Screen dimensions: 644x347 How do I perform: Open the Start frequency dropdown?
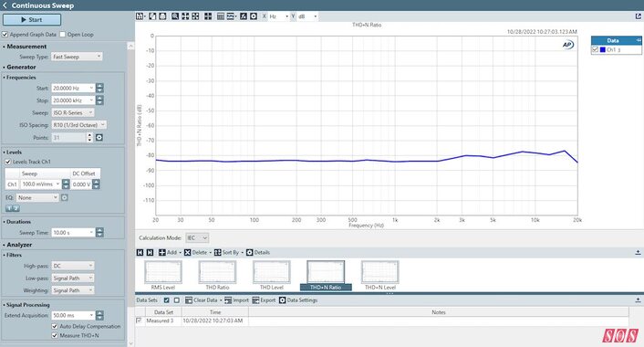click(73, 88)
